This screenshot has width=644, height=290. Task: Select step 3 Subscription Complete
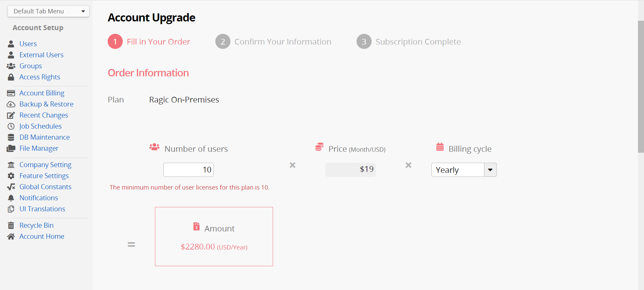tap(409, 42)
